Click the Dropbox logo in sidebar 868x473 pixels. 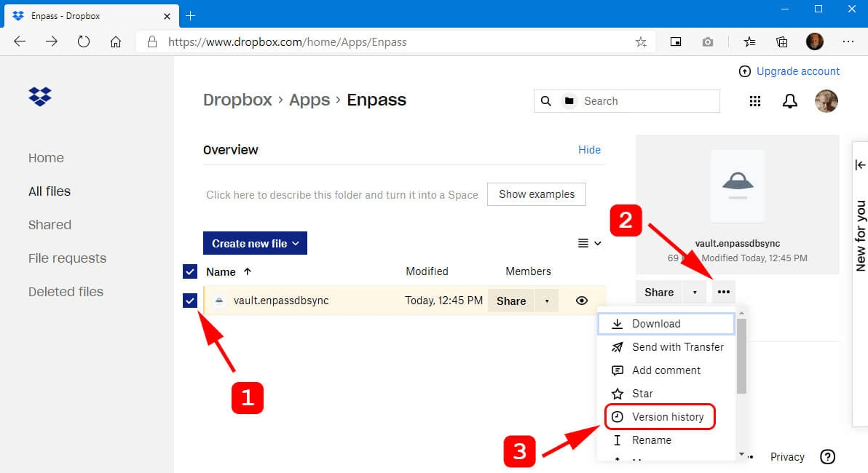pos(40,96)
